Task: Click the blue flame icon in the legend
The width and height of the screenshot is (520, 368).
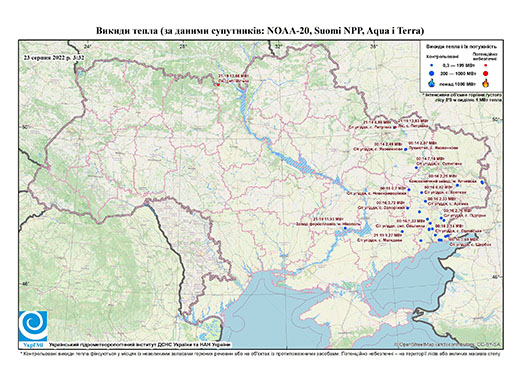Action: (x=431, y=83)
